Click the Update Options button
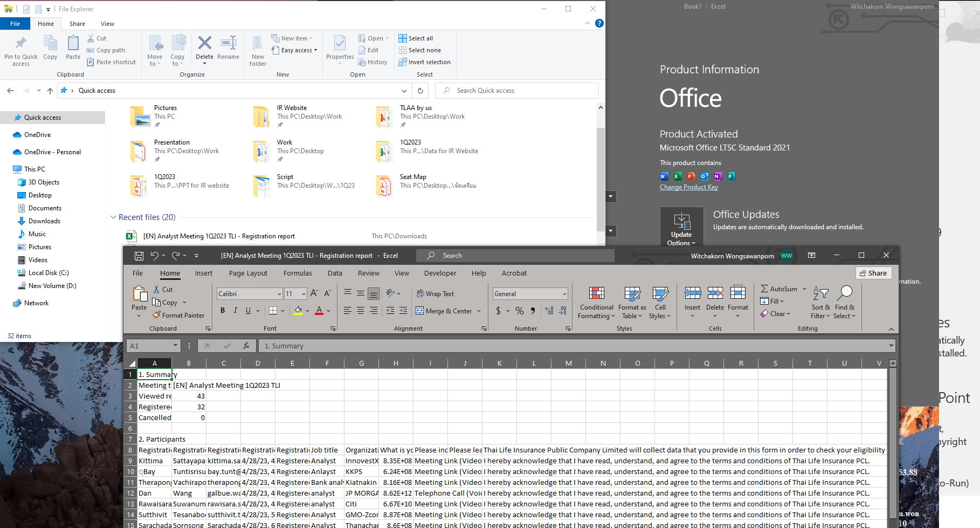Image resolution: width=980 pixels, height=528 pixels. click(682, 227)
